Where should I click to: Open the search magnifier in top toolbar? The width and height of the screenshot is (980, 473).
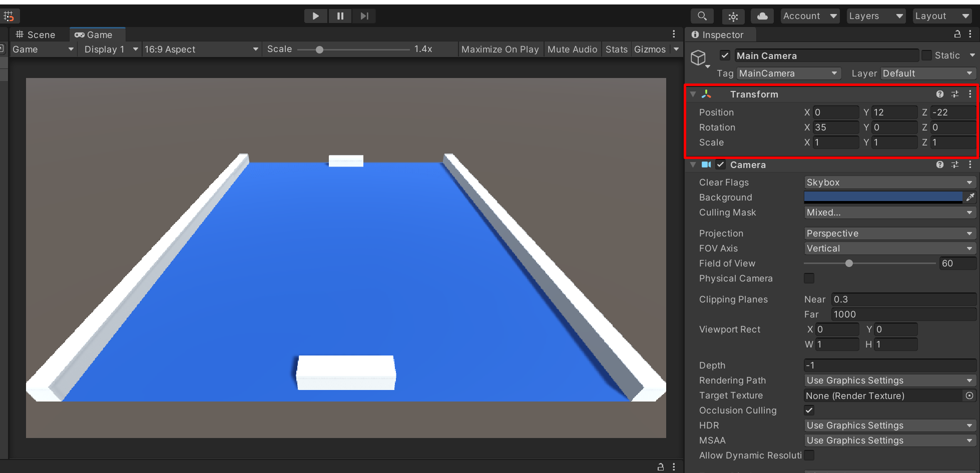[702, 16]
